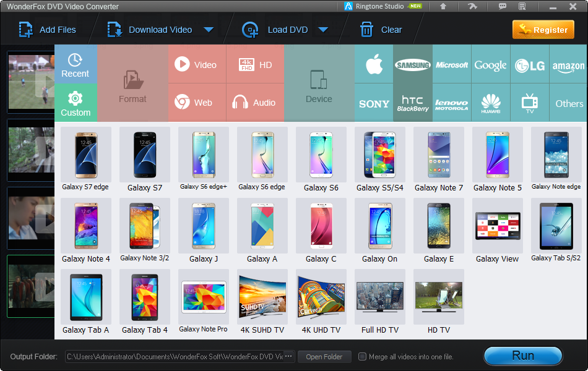The height and width of the screenshot is (371, 588).
Task: Choose the Galaxy Note 5 profile
Action: [x=498, y=160]
